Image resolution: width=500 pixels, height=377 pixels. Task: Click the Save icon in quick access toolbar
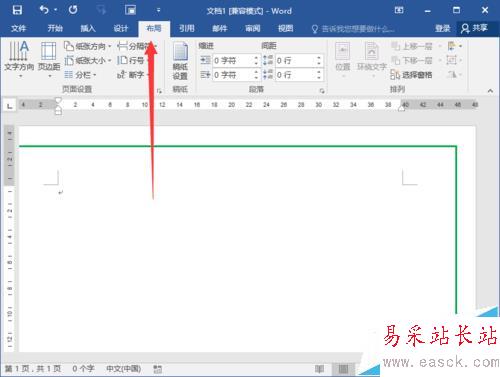pyautogui.click(x=17, y=10)
